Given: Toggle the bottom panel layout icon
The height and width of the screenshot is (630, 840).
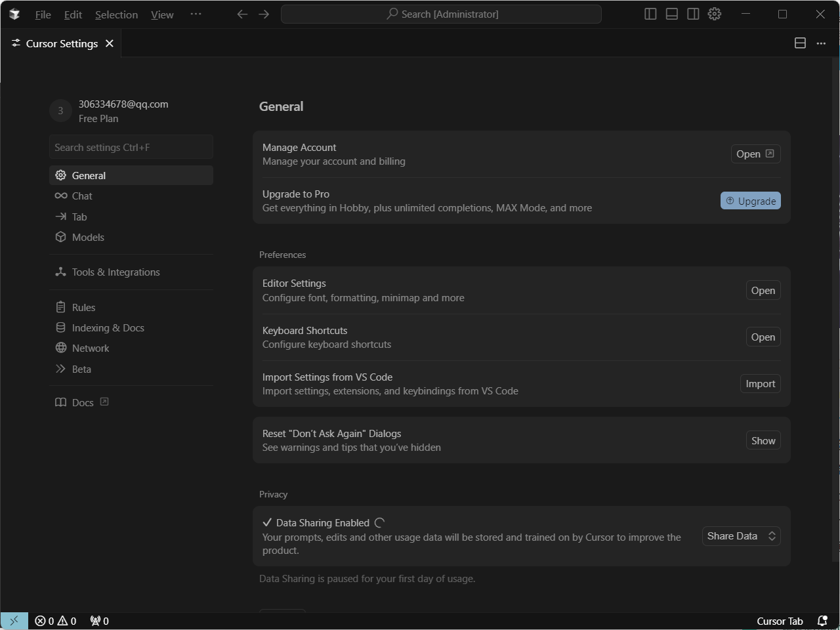Looking at the screenshot, I should tap(671, 14).
